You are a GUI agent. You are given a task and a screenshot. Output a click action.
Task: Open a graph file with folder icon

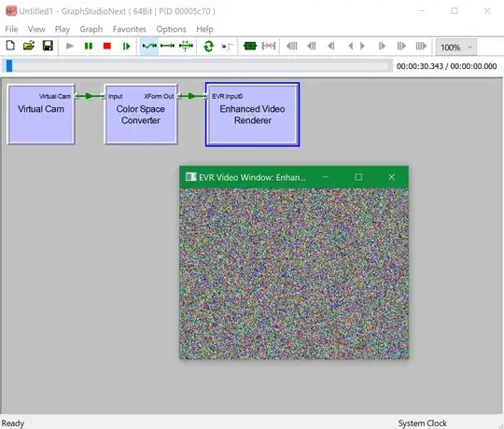[x=29, y=46]
